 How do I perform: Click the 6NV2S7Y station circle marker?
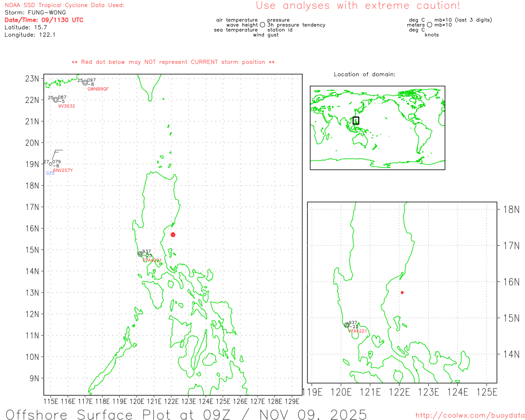point(51,164)
